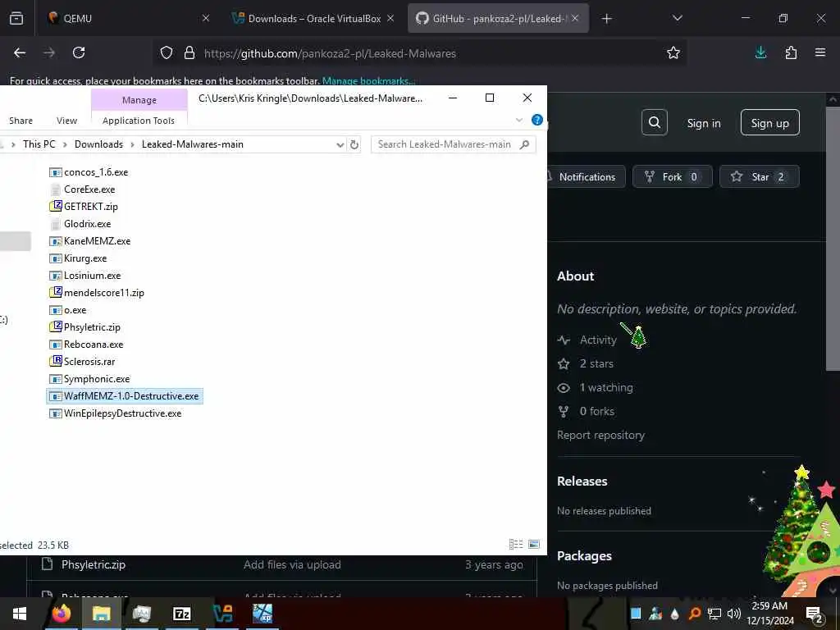840x630 pixels.
Task: Open Phsyletric.zip in GitHub file list
Action: (x=94, y=564)
